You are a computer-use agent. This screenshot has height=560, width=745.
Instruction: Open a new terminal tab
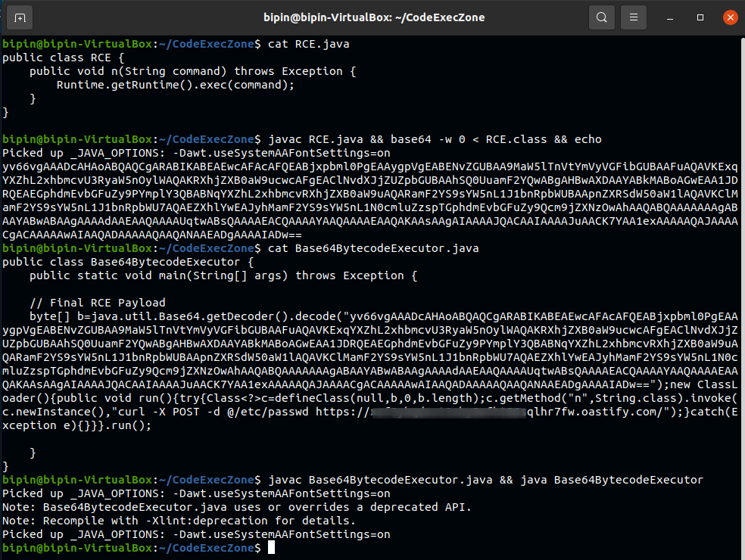point(20,17)
